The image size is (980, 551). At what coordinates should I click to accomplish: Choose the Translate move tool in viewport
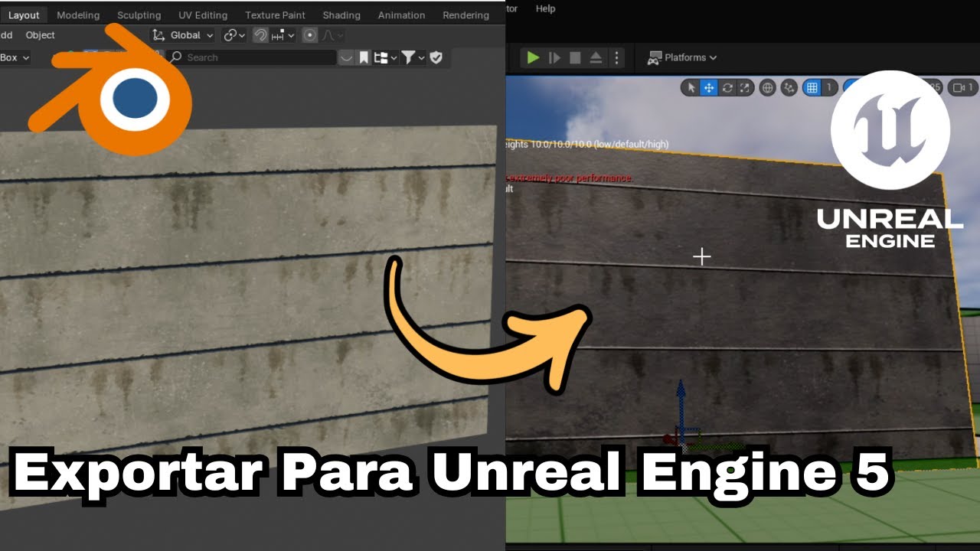[x=709, y=88]
